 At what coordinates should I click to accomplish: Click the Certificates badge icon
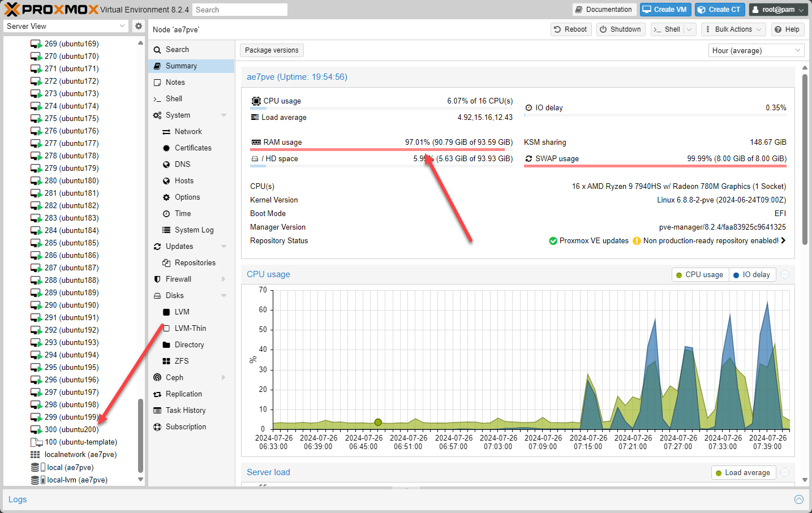[166, 148]
